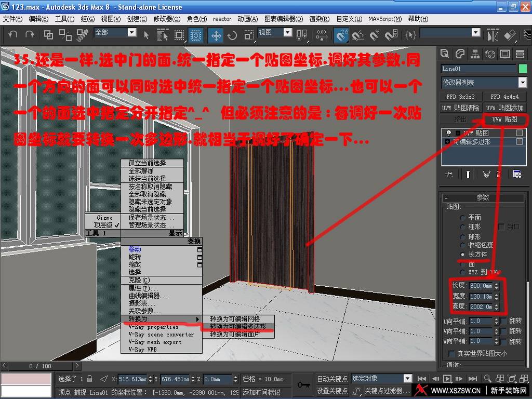
Task: Open the named selection sets dropdown
Action: [x=476, y=33]
